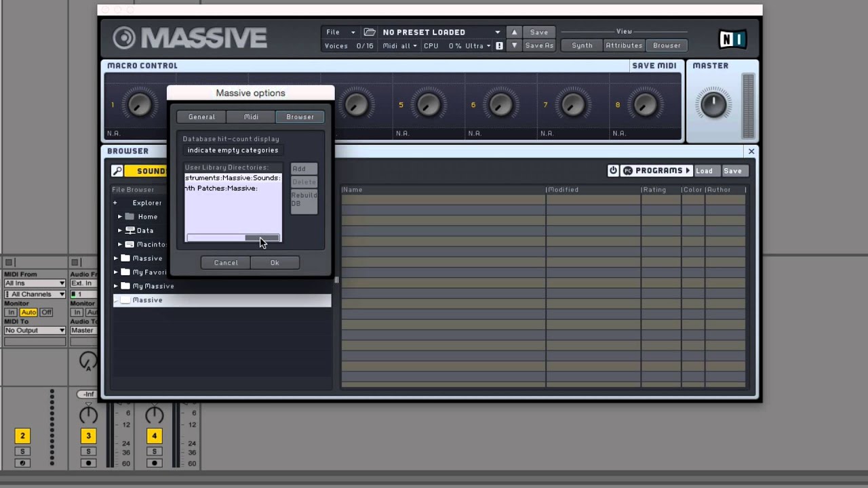The height and width of the screenshot is (488, 868).
Task: Open the Ultra quality dropdown
Action: pos(478,45)
